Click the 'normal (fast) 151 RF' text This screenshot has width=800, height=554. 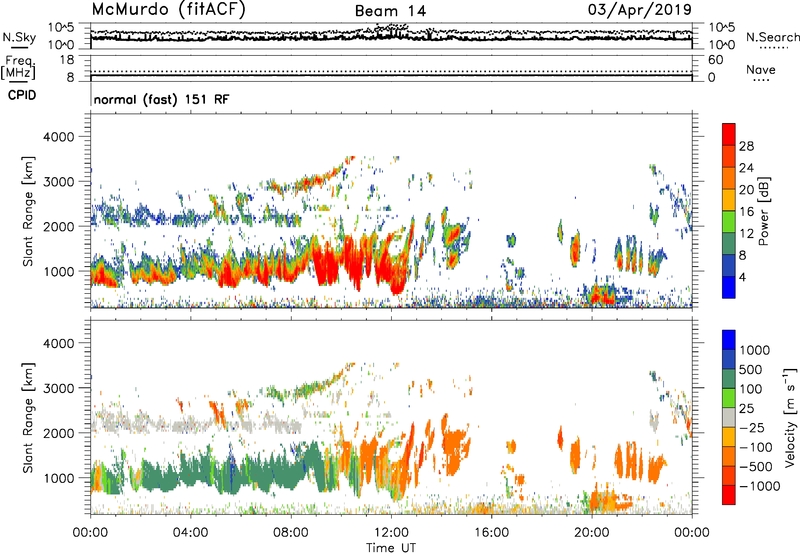[161, 99]
